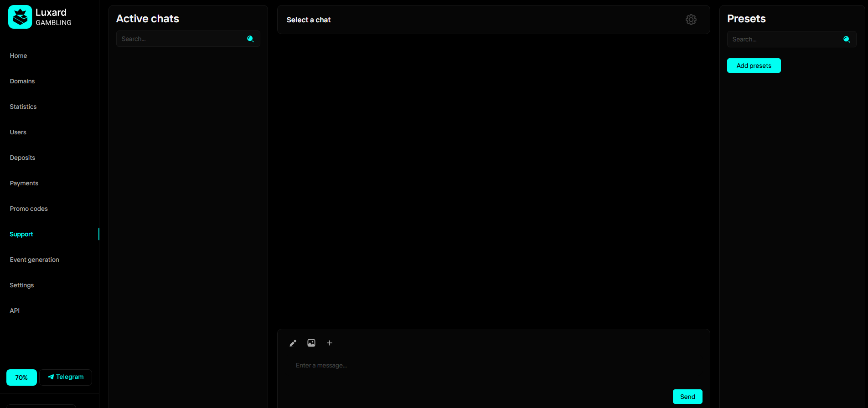This screenshot has width=868, height=408.
Task: Click the Add presets button
Action: (754, 66)
